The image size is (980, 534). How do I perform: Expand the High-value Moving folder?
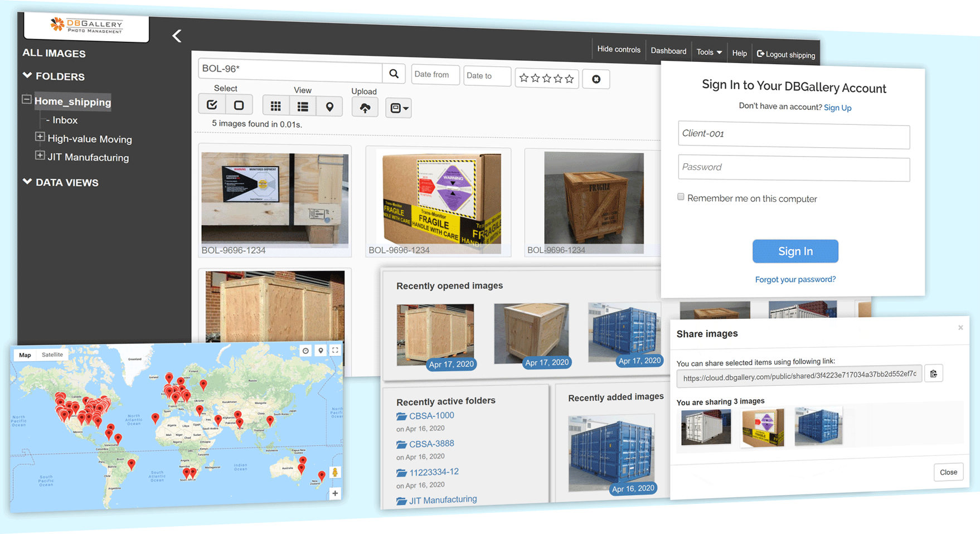coord(40,137)
